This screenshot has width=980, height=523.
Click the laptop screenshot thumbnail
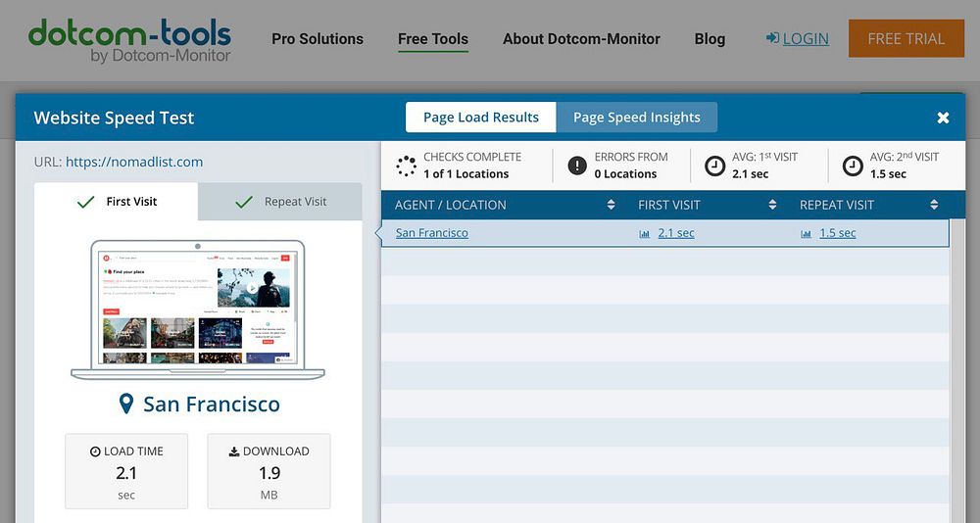click(198, 309)
